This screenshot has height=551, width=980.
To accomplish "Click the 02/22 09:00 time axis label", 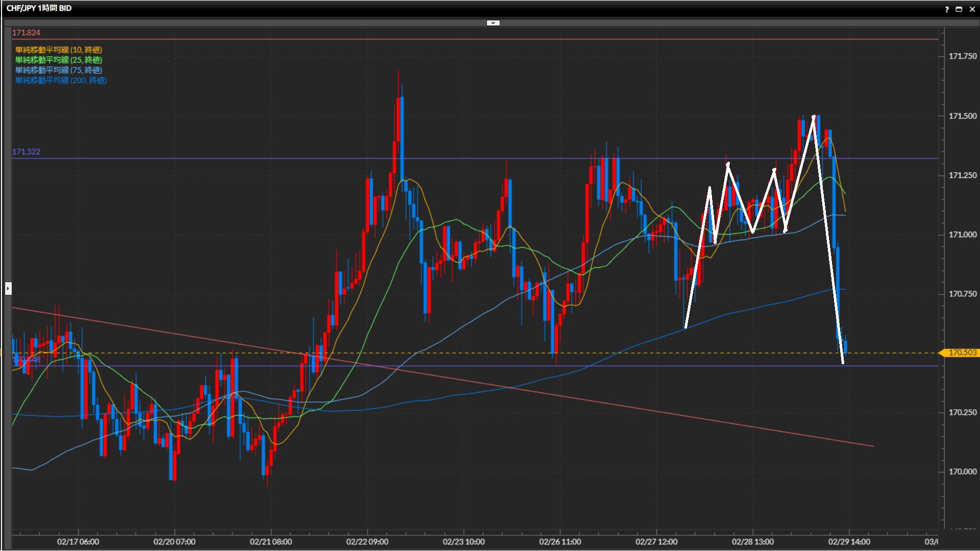I will [x=367, y=541].
